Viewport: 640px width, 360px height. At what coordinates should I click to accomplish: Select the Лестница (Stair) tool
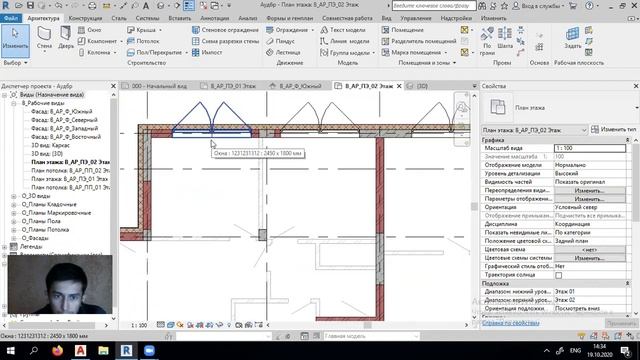point(283,53)
